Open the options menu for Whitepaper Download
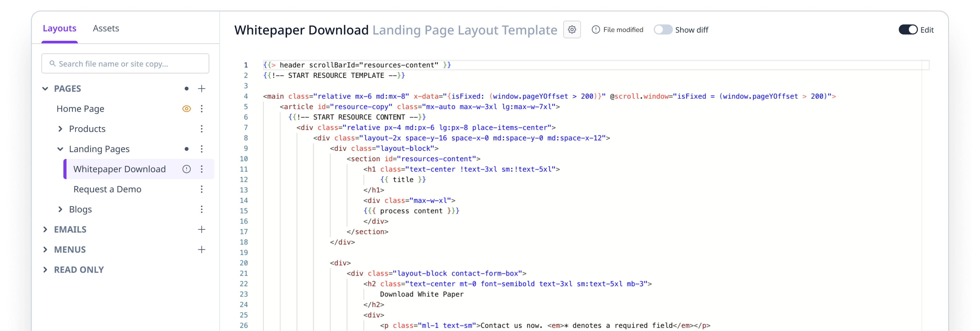The image size is (980, 331). (202, 169)
